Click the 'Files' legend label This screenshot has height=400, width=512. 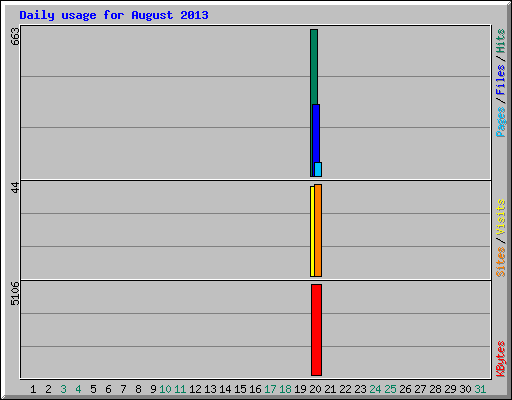[501, 80]
